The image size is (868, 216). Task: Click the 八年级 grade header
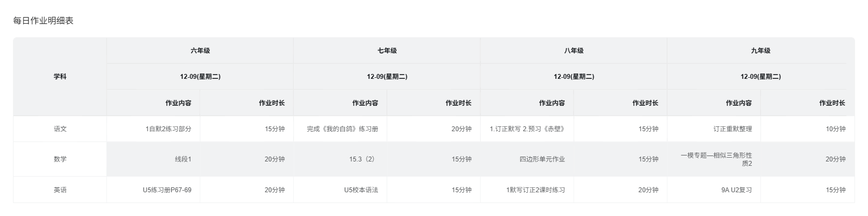click(574, 51)
